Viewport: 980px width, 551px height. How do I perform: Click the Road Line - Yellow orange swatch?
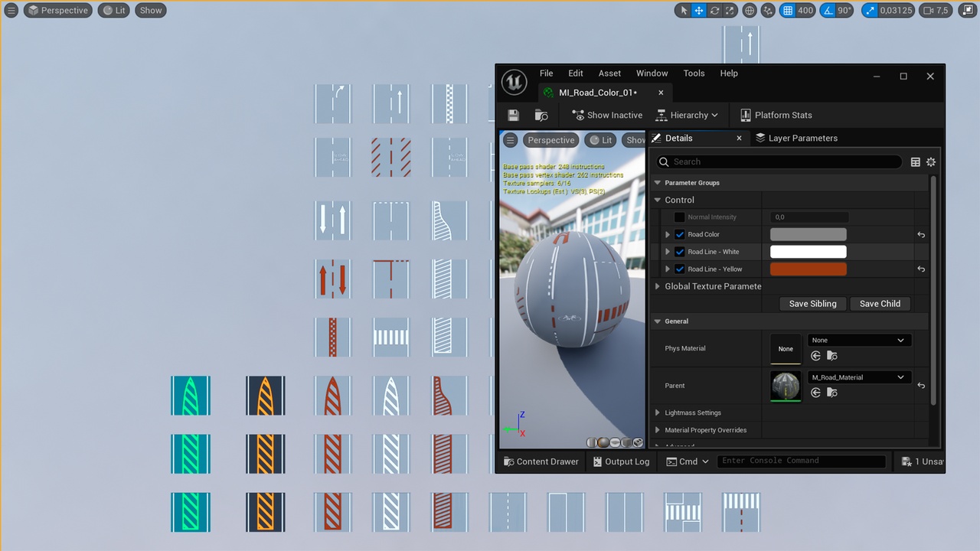coord(808,269)
